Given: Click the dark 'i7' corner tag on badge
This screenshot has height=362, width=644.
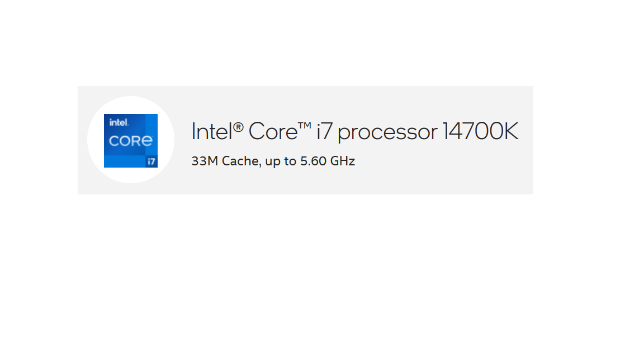Looking at the screenshot, I should click(151, 161).
